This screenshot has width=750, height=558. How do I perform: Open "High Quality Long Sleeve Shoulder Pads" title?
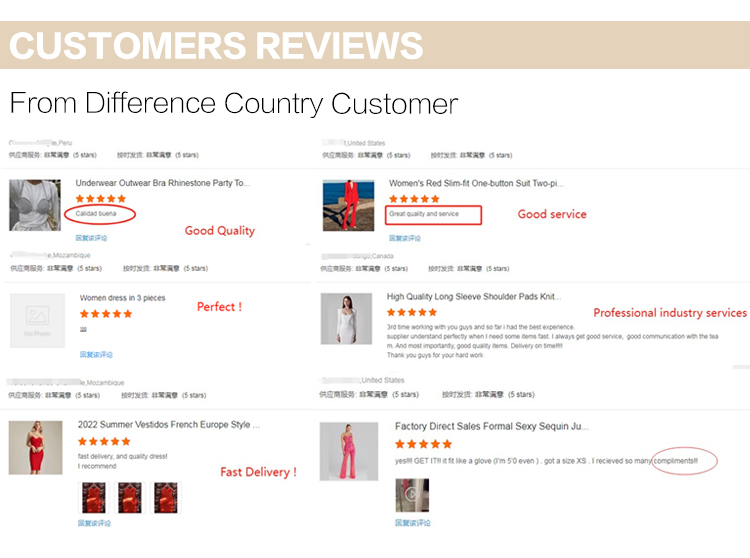pyautogui.click(x=474, y=297)
